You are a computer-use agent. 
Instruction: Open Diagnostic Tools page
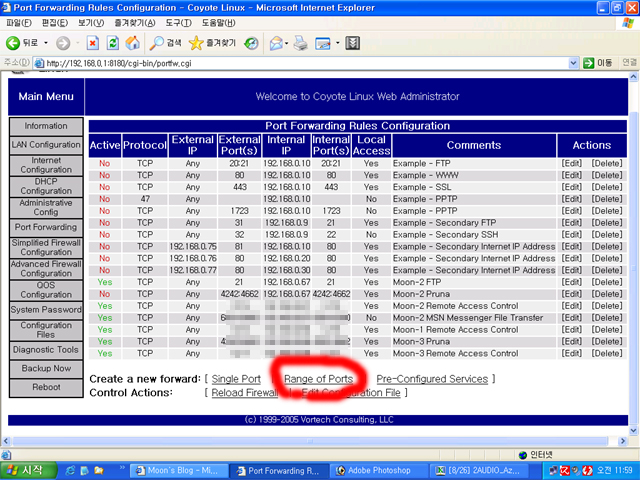(x=46, y=350)
